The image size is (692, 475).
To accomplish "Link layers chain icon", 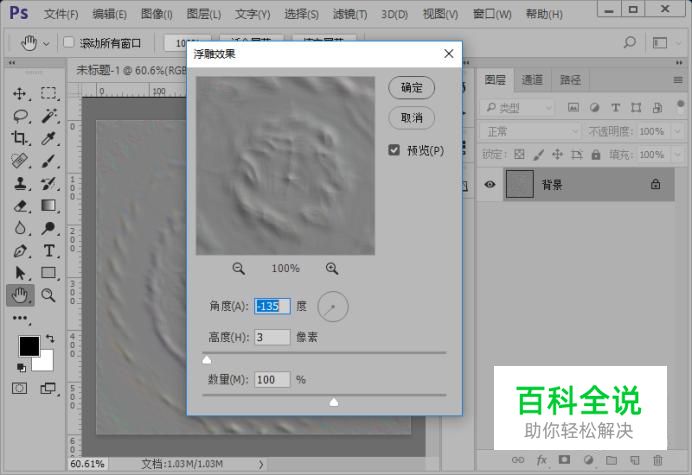I will pyautogui.click(x=518, y=460).
